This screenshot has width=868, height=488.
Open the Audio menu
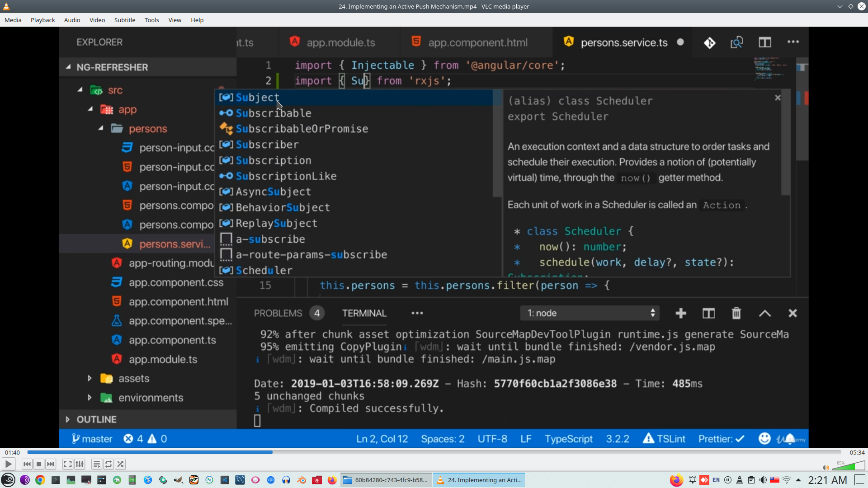72,20
